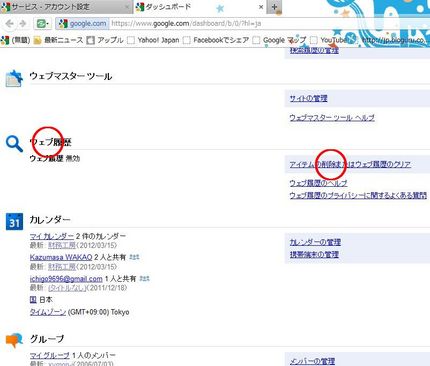Screen dimensions: 430x366
Task: Open a new tab with plus button
Action: click(x=274, y=7)
